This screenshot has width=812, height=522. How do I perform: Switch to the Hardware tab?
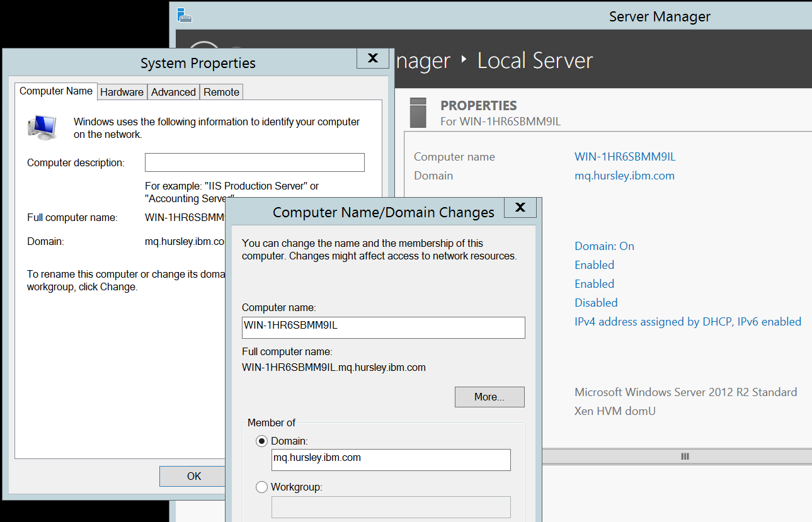coord(122,92)
